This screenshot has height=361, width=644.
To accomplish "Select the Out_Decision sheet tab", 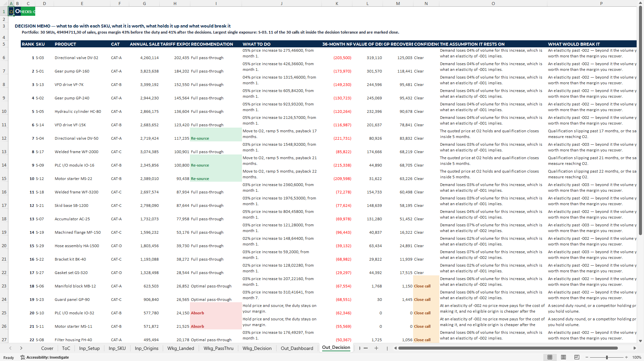I will (336, 348).
